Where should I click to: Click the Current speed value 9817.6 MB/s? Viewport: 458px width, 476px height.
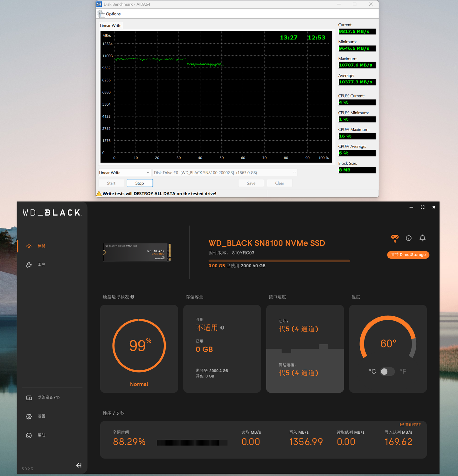point(357,31)
